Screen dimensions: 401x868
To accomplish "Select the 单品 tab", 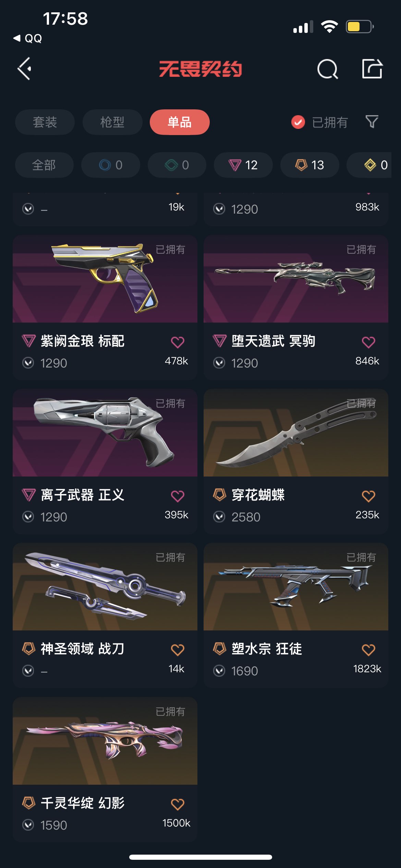I will point(180,122).
